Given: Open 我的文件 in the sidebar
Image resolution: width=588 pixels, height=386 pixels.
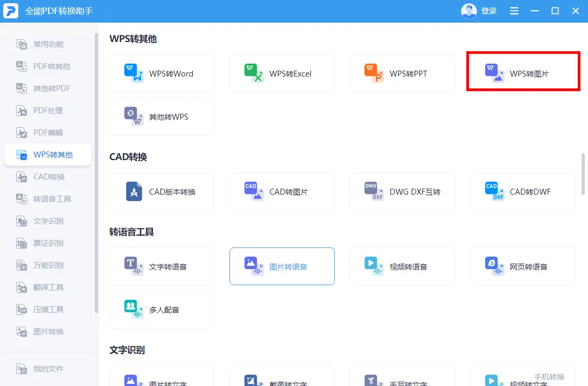Looking at the screenshot, I should point(48,369).
